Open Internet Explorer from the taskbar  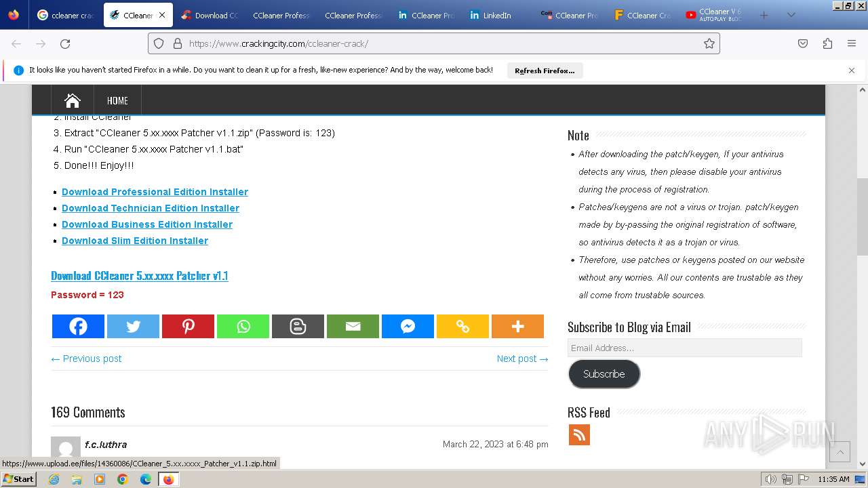click(54, 479)
